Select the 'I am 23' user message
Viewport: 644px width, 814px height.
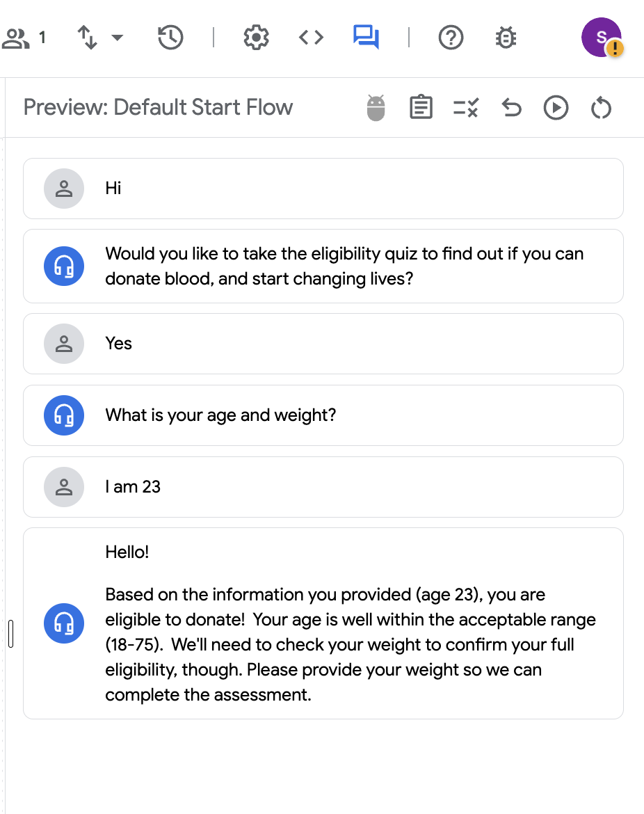(323, 487)
